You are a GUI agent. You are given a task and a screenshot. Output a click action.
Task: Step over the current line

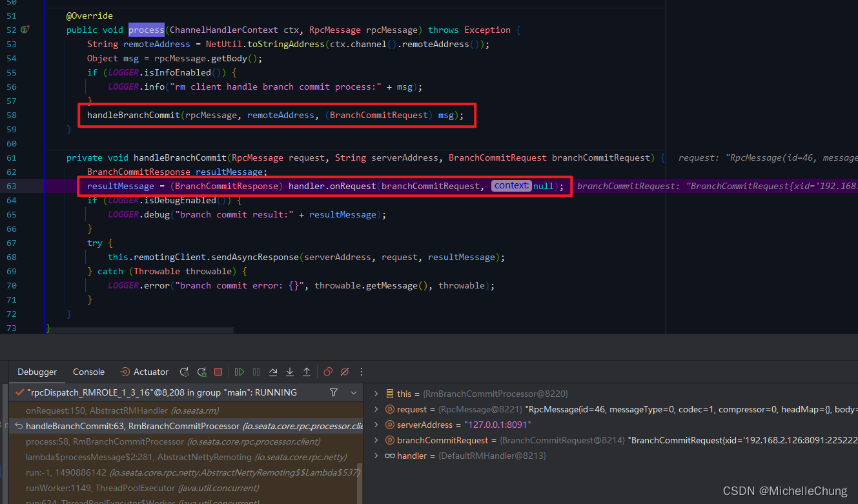click(273, 372)
